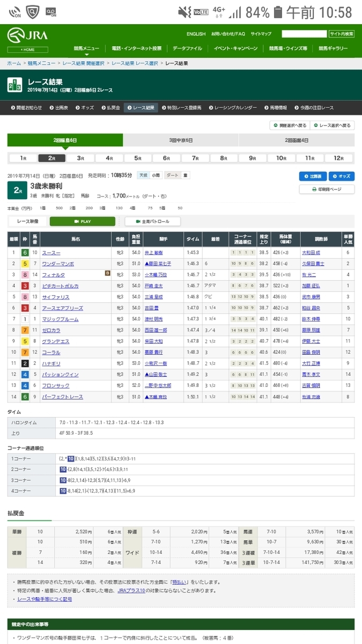Open お問い合わせ/FAQ link
This screenshot has width=362, height=644.
pyautogui.click(x=228, y=34)
